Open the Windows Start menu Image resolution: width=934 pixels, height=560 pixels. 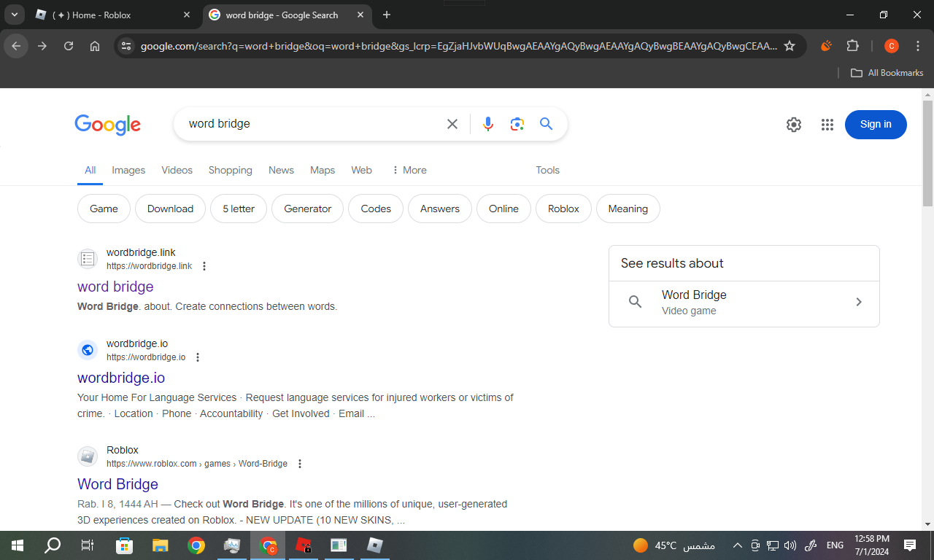coord(18,545)
